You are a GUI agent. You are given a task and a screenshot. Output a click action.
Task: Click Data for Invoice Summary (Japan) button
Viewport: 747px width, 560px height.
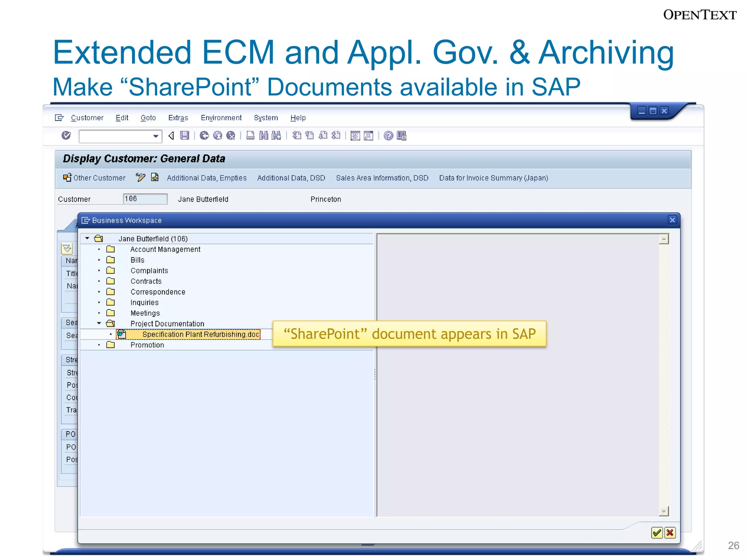tap(494, 178)
